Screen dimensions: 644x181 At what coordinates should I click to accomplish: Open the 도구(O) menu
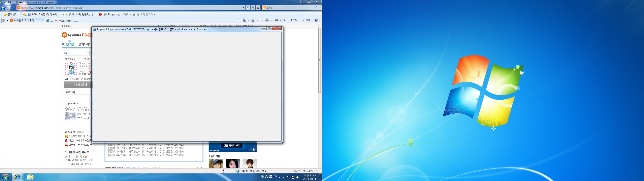tap(308, 20)
